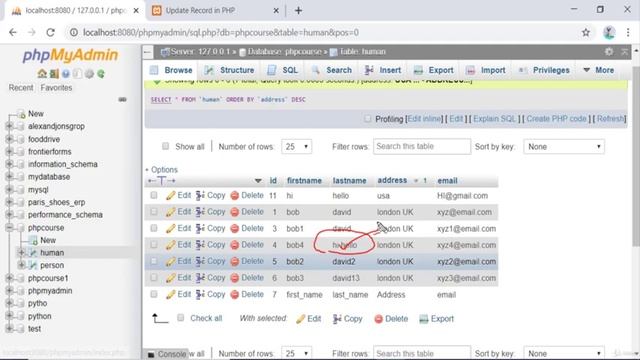Open the Import tab
The height and width of the screenshot is (360, 640).
coord(486,70)
